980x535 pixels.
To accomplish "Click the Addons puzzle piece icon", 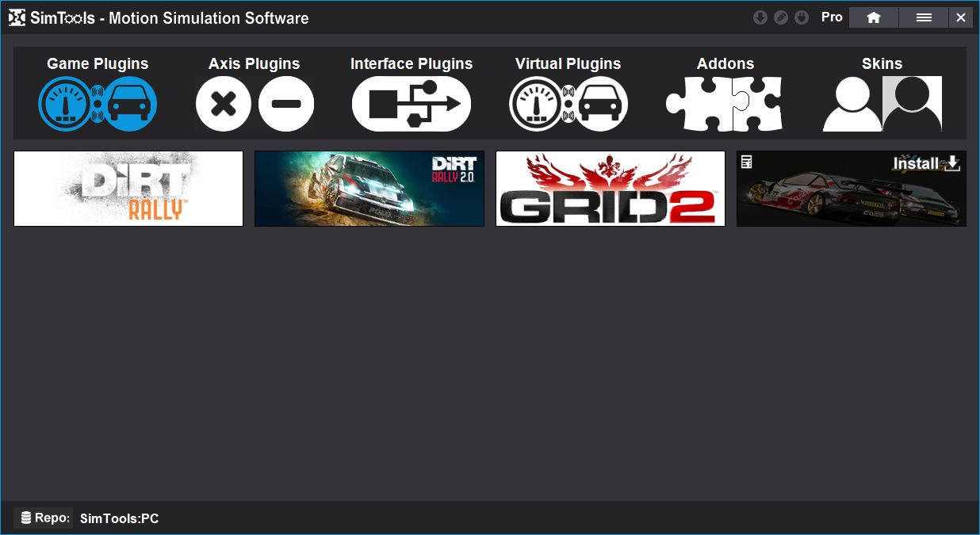I will [725, 103].
